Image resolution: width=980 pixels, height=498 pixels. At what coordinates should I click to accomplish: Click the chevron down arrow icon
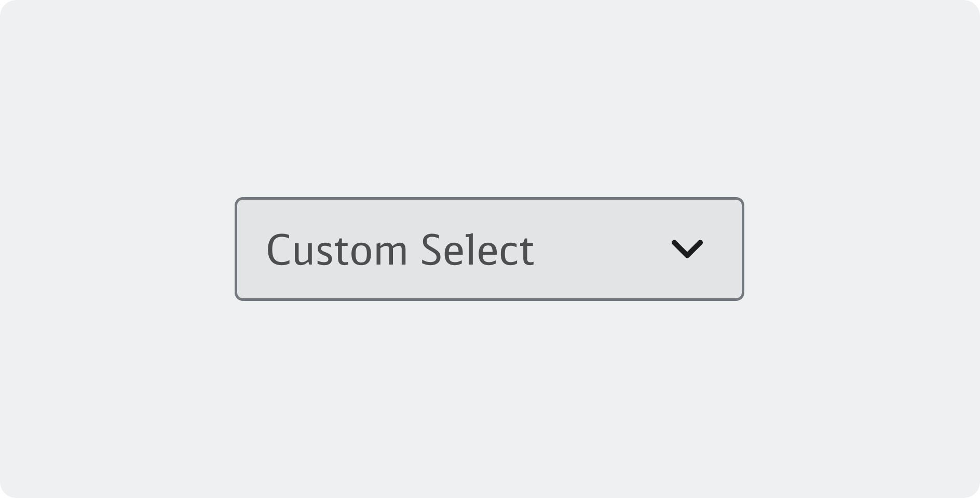click(x=687, y=249)
